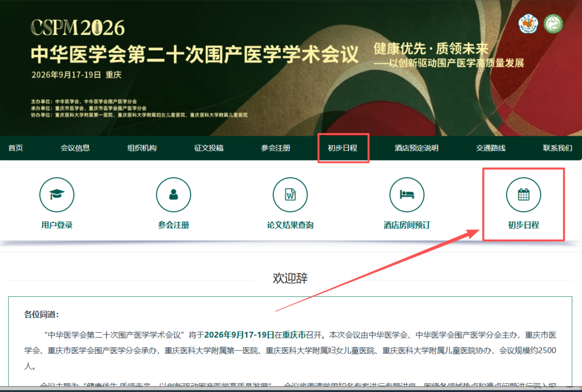The height and width of the screenshot is (392, 582).
Task: Click the 主办单位 line in banner
Action: (x=84, y=101)
